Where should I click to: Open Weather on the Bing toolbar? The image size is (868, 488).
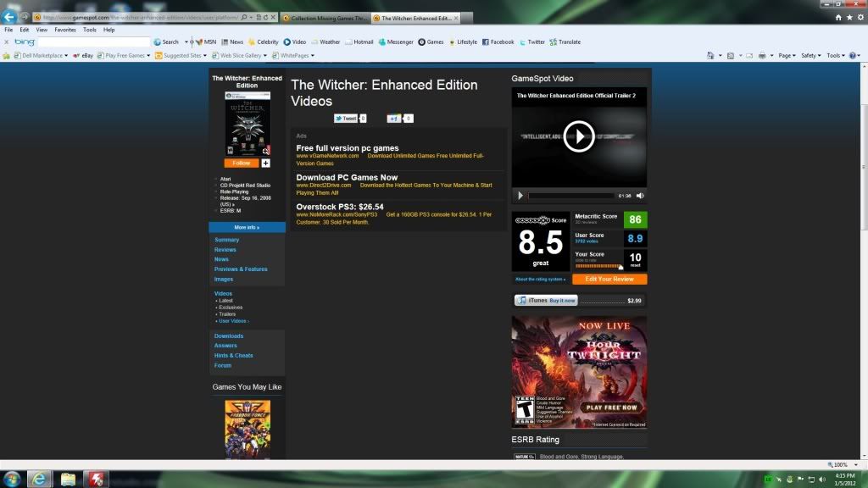(325, 42)
